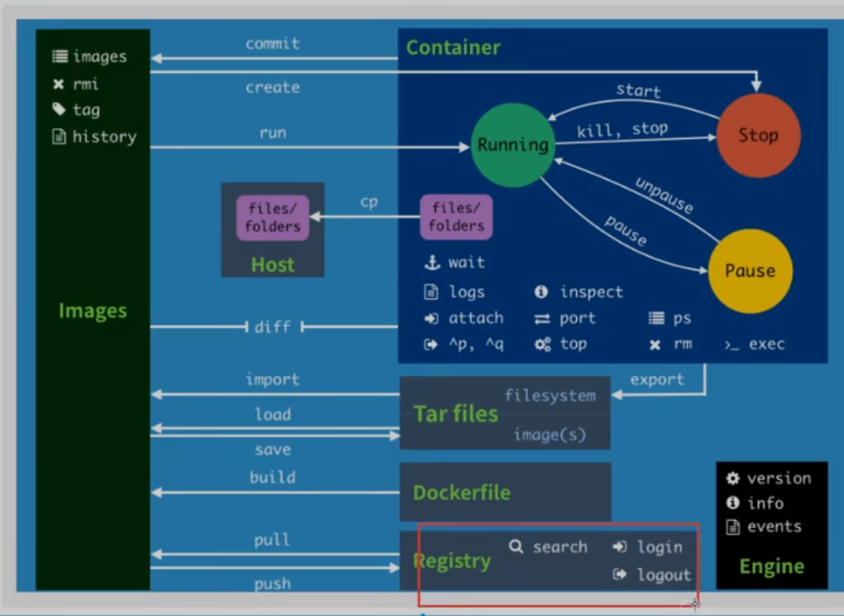The image size is (844, 616).
Task: Click the gears icon beside top
Action: [542, 344]
